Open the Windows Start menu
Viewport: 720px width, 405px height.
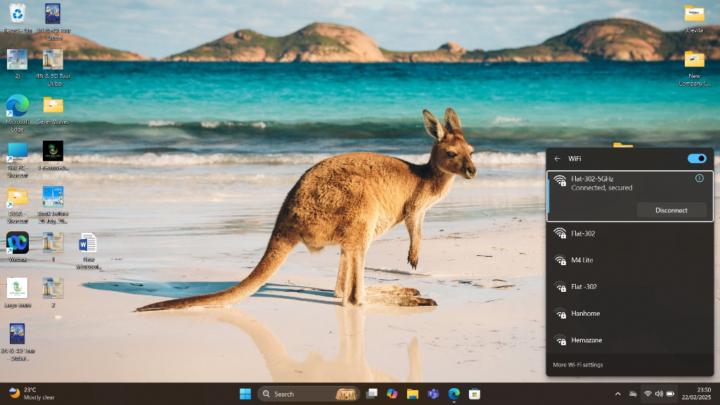click(245, 394)
